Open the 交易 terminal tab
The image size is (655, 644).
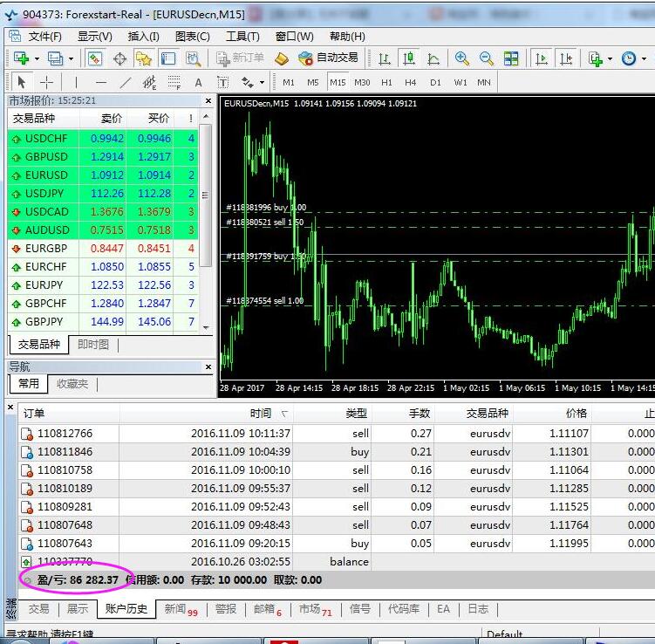click(38, 609)
